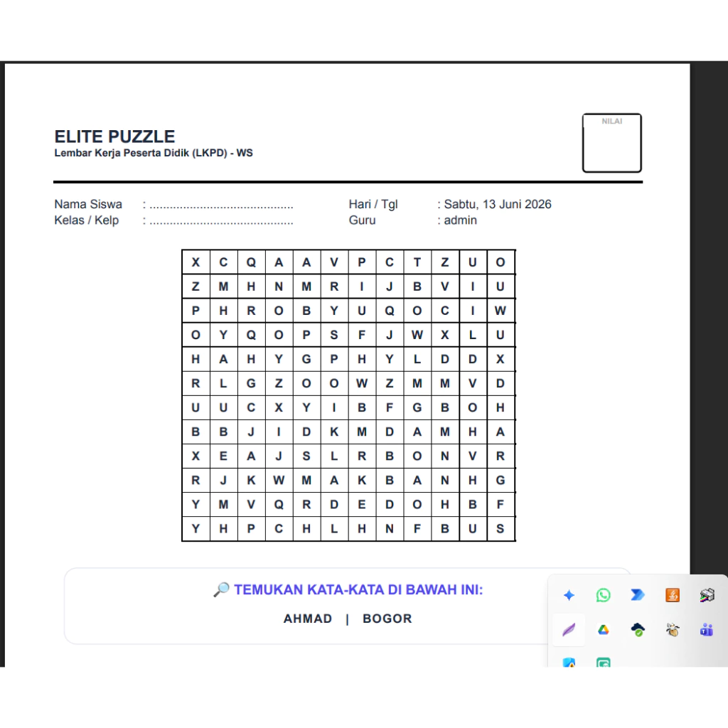Click the word BOGOR in the word list
Viewport: 728px width, 728px height.
tap(387, 619)
